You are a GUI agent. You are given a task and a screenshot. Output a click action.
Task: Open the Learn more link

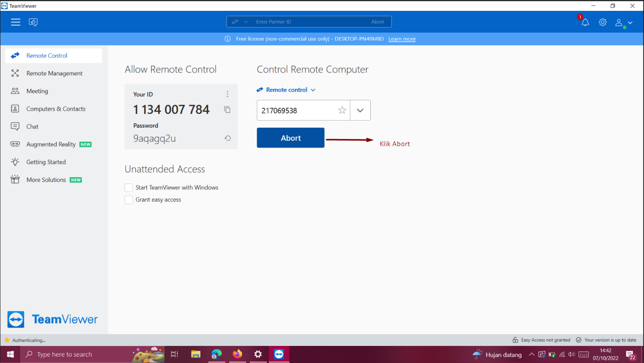pos(402,39)
